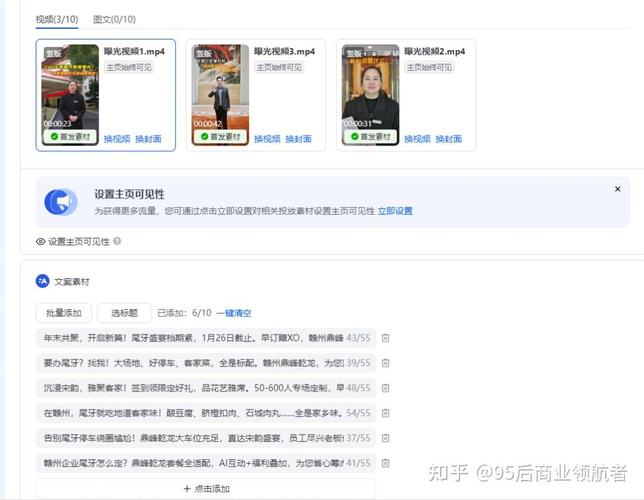Image resolution: width=644 pixels, height=500 pixels.
Task: Delete the caption with count 43/55
Action: 385,338
